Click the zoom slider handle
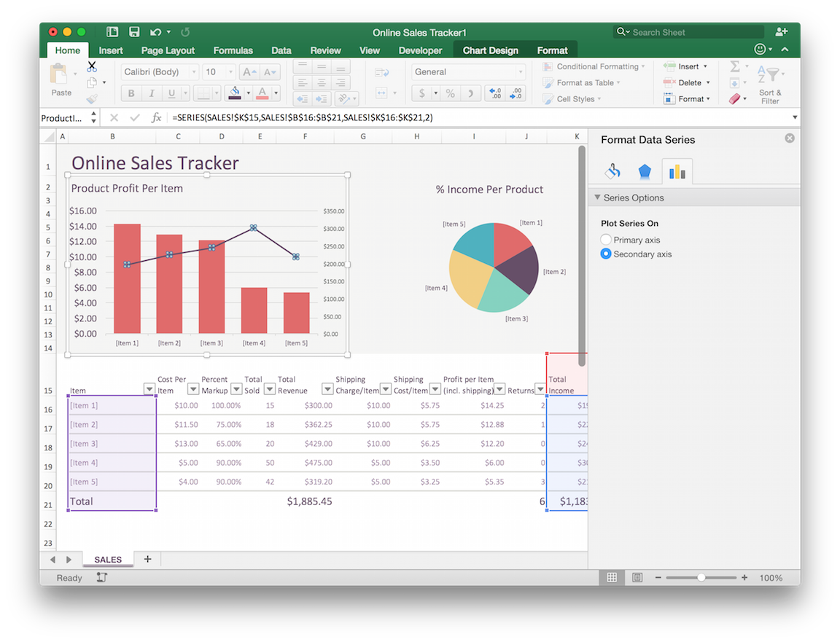The width and height of the screenshot is (840, 642). (x=701, y=577)
